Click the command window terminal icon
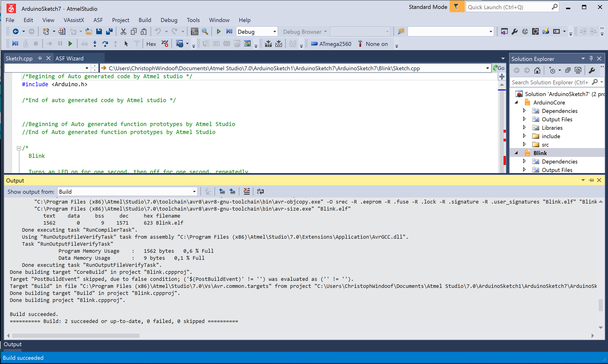The height and width of the screenshot is (364, 608). tap(556, 31)
